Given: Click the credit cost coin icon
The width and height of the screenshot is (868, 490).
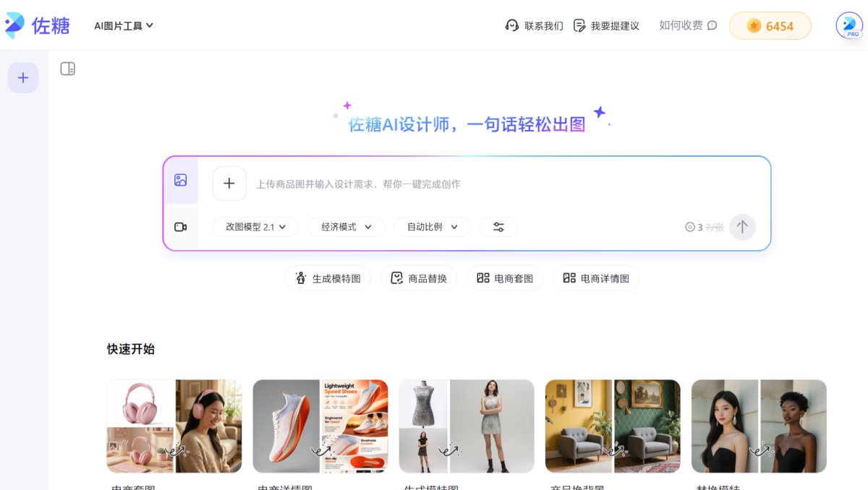Looking at the screenshot, I should pos(690,227).
